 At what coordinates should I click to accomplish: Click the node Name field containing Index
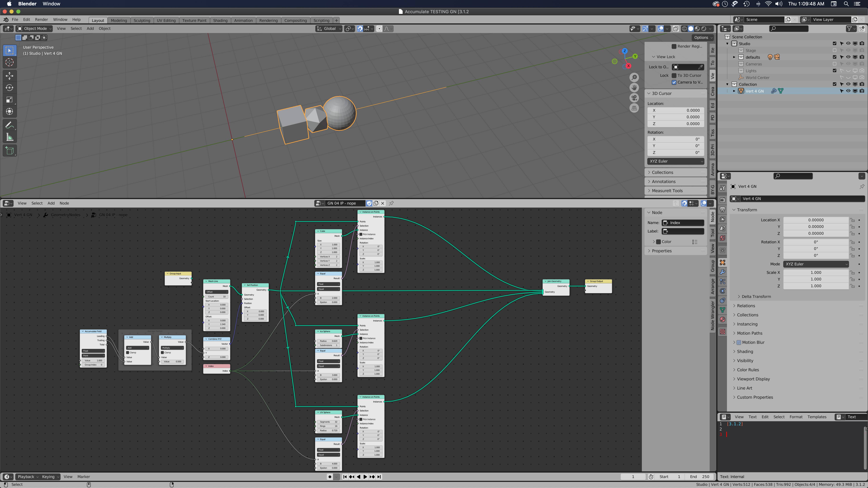[x=683, y=223]
